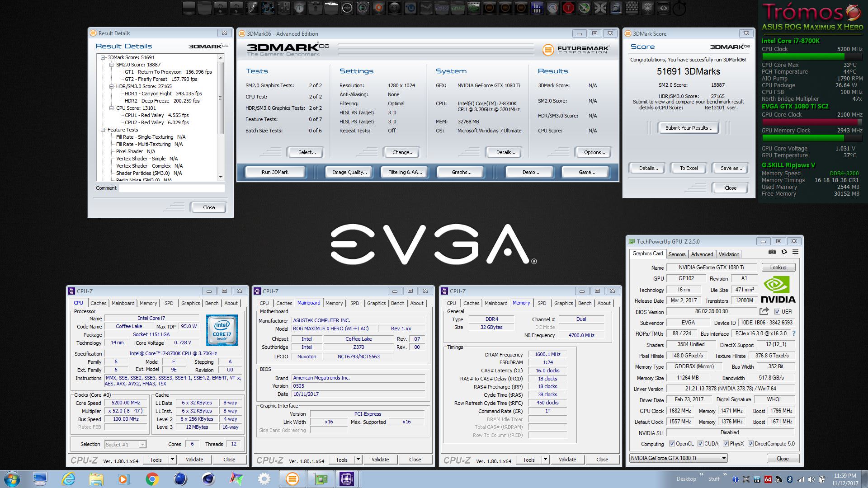Toggle CUDA checkbox
Image resolution: width=868 pixels, height=488 pixels.
click(700, 444)
